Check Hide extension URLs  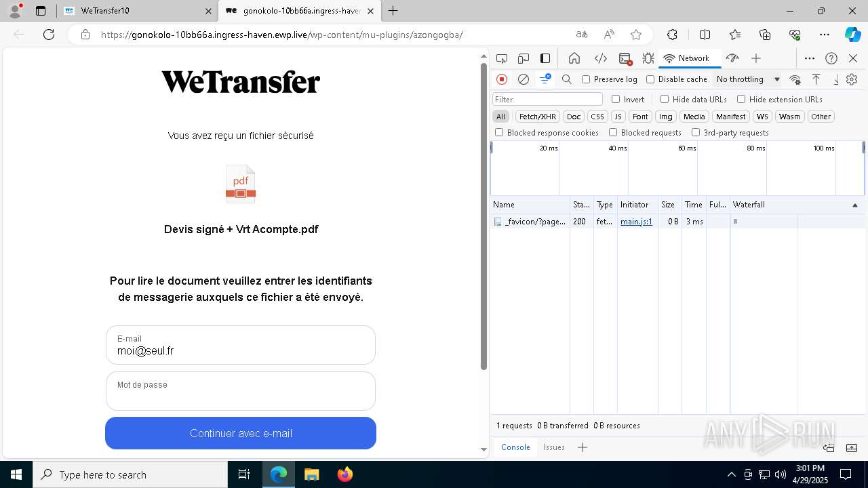(741, 99)
